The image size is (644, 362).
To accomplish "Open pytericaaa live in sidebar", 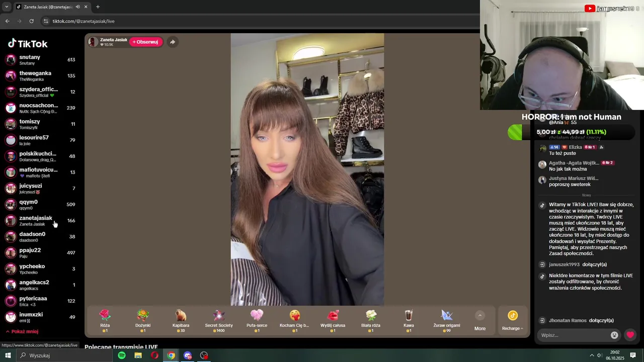I will pyautogui.click(x=40, y=301).
